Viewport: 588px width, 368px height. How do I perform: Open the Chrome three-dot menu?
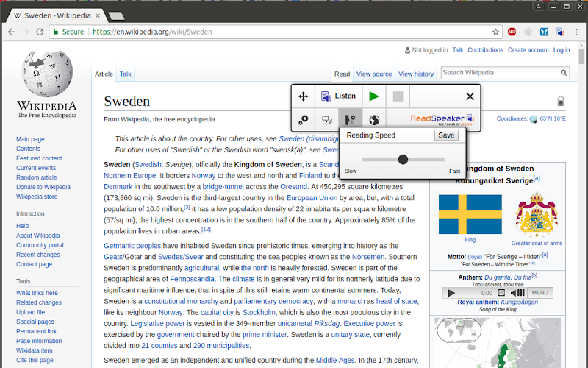(577, 32)
